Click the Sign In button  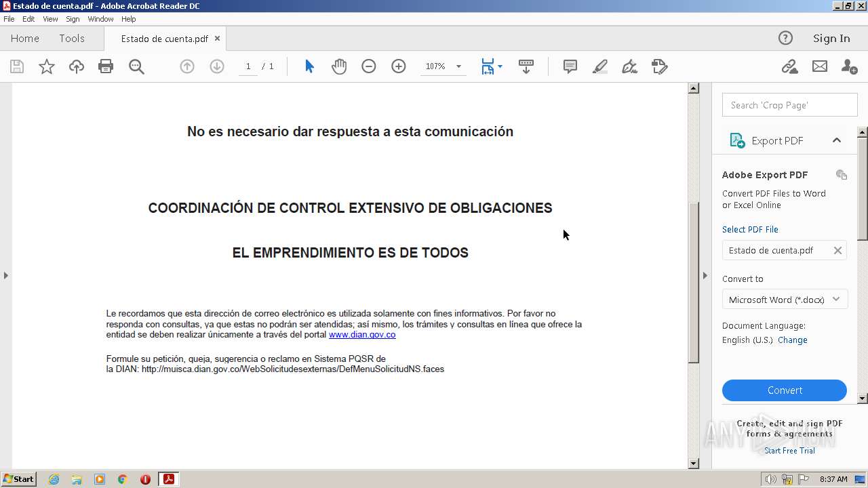pos(831,39)
